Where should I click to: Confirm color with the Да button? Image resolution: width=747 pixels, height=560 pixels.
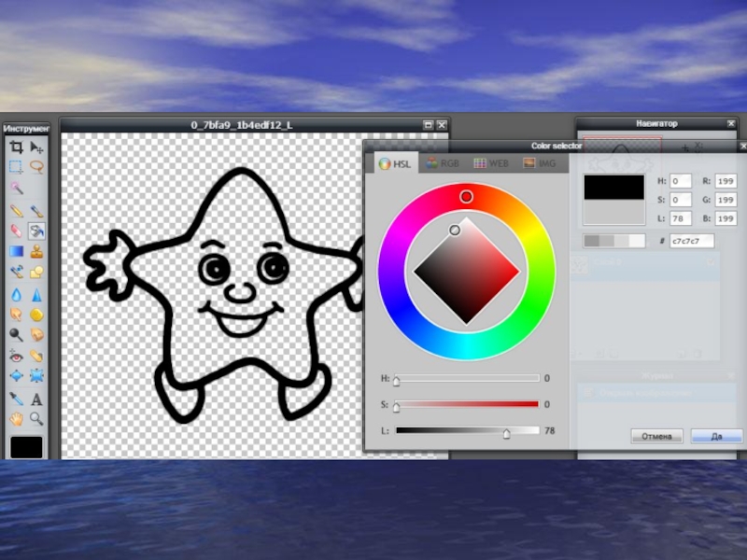[716, 436]
